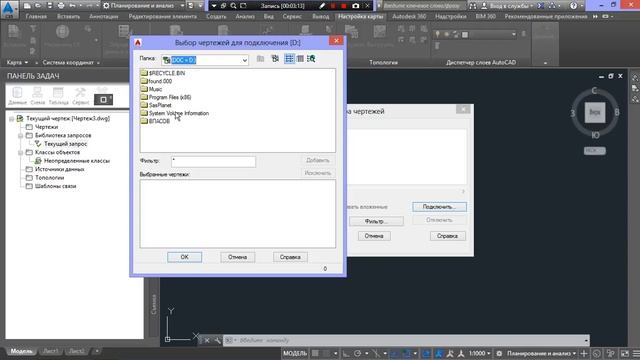640x360 pixels.
Task: Open the Карта panel dropdown
Action: [x=17, y=62]
